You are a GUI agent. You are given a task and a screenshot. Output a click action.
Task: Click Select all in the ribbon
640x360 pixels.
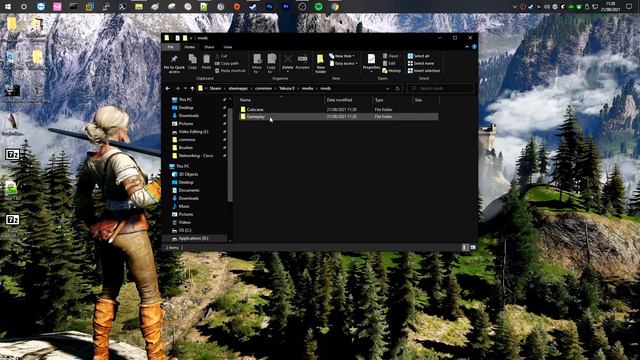pyautogui.click(x=418, y=56)
